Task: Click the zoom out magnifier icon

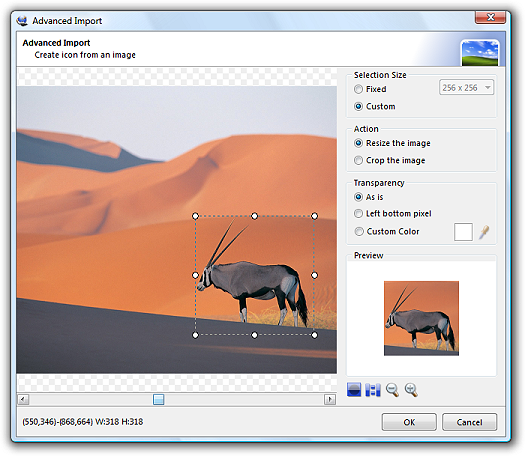Action: coord(392,390)
